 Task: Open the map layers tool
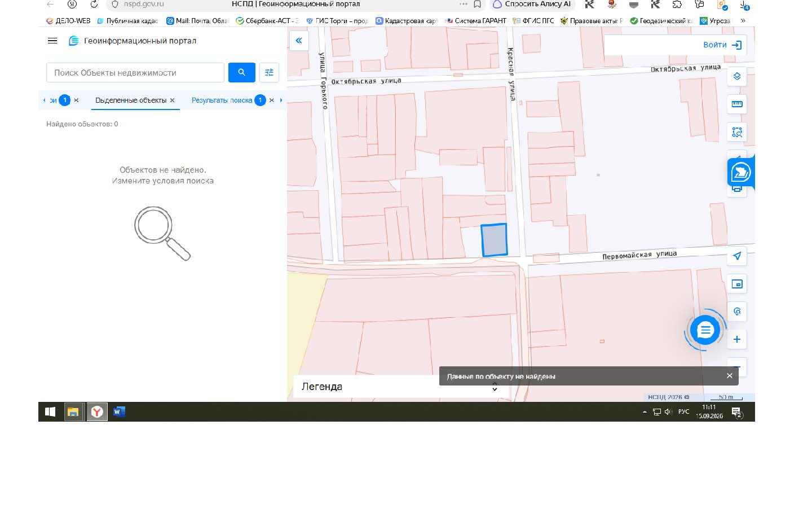pos(737,76)
